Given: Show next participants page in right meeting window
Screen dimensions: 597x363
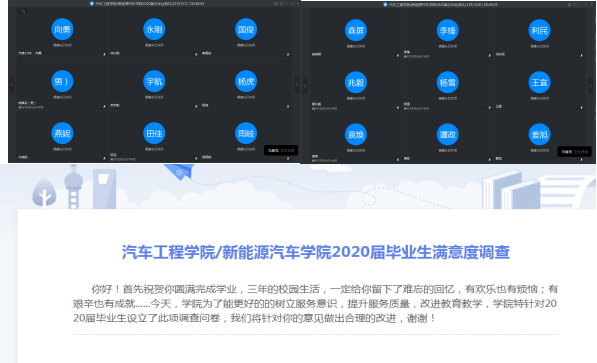Looking at the screenshot, I should pyautogui.click(x=591, y=86).
